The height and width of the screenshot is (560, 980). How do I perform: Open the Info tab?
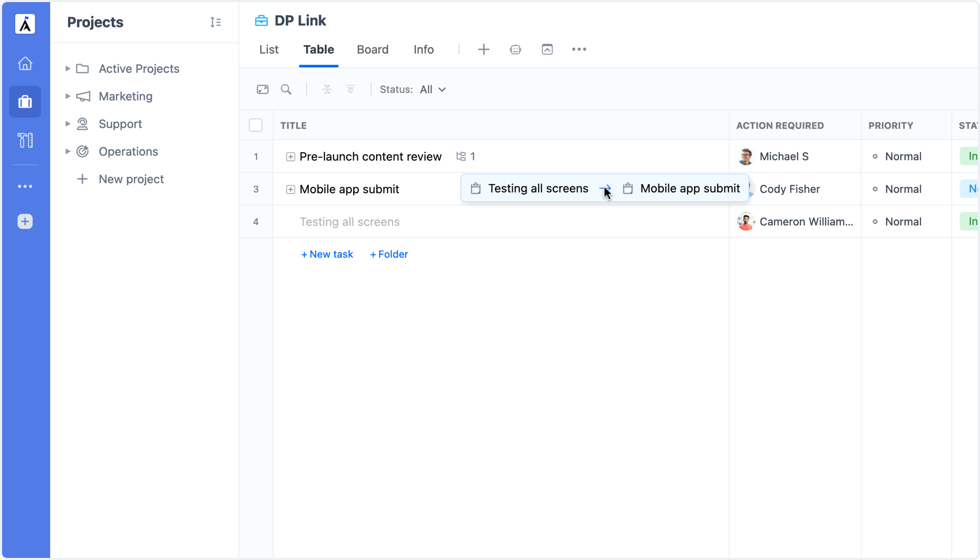[423, 50]
